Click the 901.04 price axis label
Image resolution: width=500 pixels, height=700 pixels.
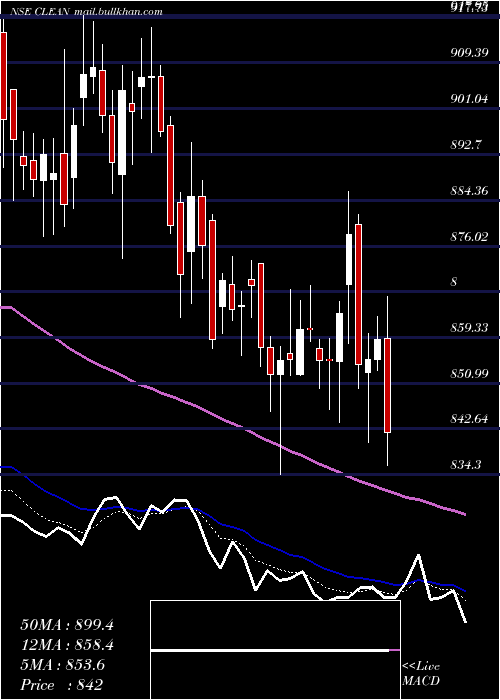click(469, 99)
